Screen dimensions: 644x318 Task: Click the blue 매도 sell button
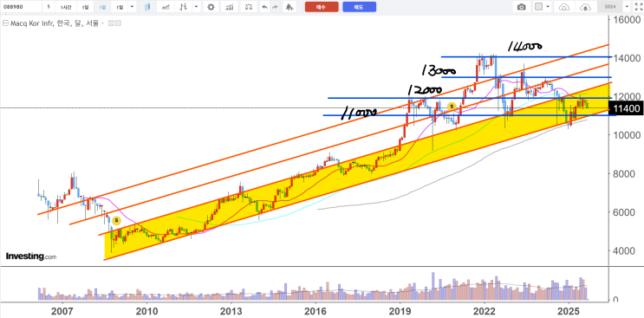[x=360, y=7]
